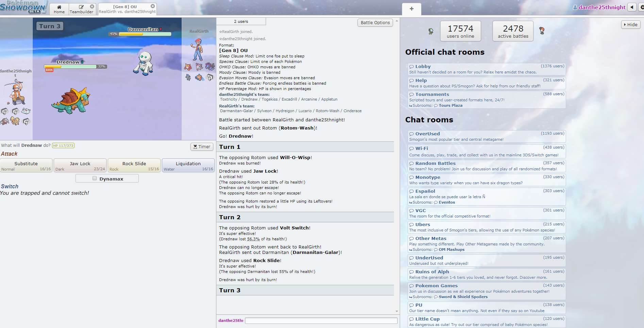Join the Español chat room
Image resolution: width=644 pixels, height=328 pixels.
tap(486, 196)
